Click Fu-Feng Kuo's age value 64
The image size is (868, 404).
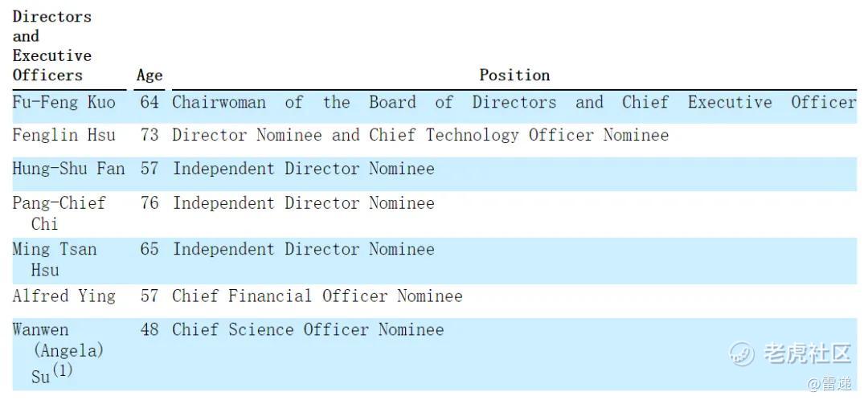149,103
